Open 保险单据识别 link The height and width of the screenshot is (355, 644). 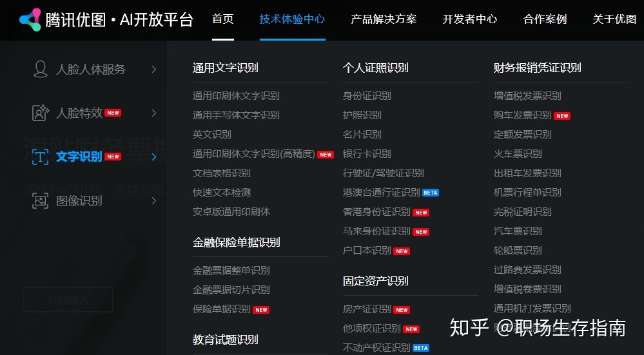click(x=231, y=309)
